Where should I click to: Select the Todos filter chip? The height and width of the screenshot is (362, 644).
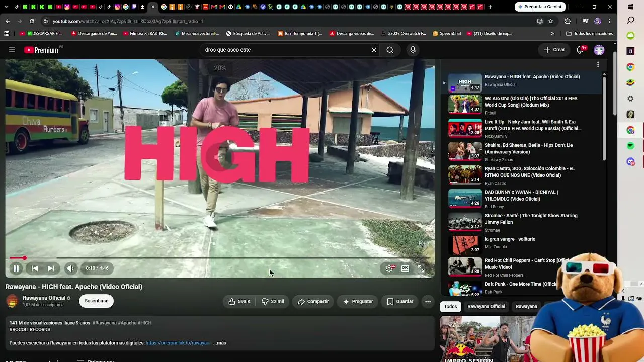click(x=450, y=306)
